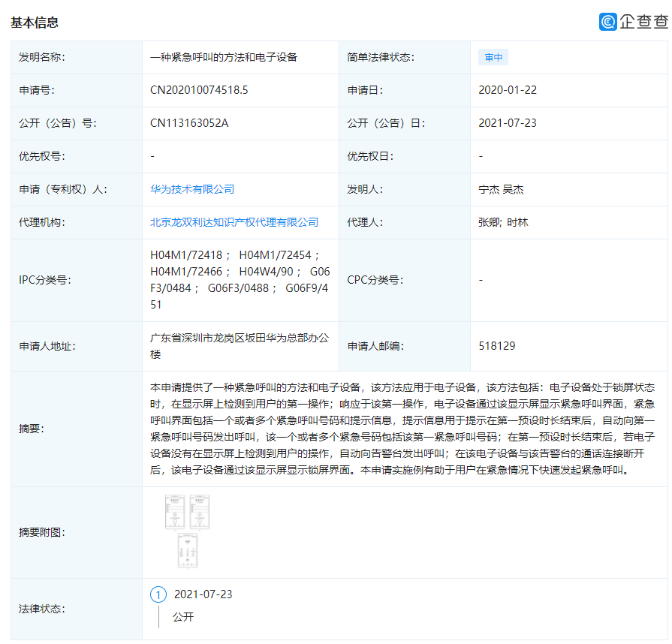Click the 申请人地址 label
The image size is (672, 644).
pos(47,346)
